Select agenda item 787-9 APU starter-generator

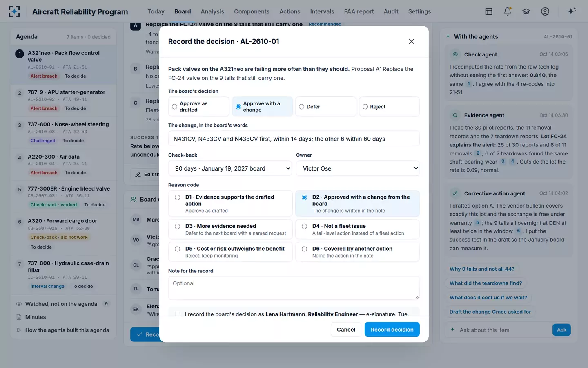[x=63, y=100]
